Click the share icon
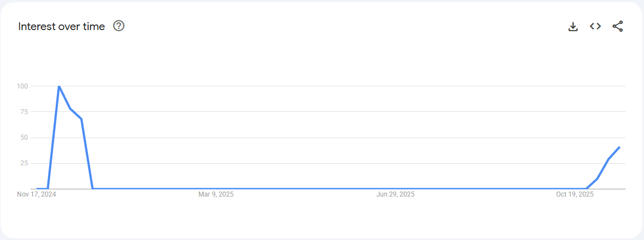 pyautogui.click(x=617, y=26)
